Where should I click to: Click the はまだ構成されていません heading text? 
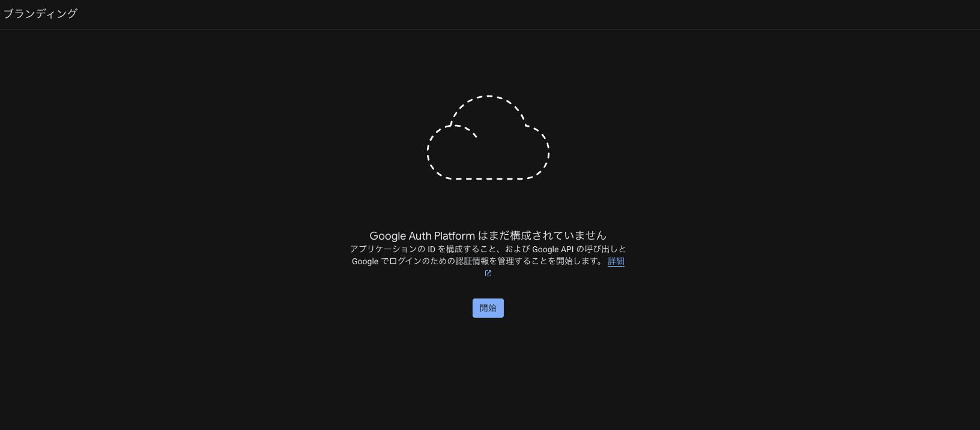click(x=542, y=236)
